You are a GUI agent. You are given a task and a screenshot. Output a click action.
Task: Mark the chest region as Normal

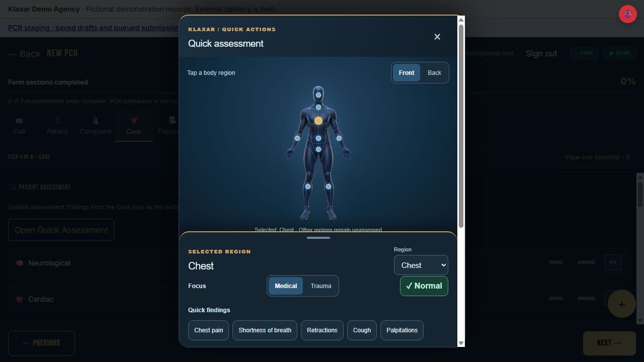[424, 286]
